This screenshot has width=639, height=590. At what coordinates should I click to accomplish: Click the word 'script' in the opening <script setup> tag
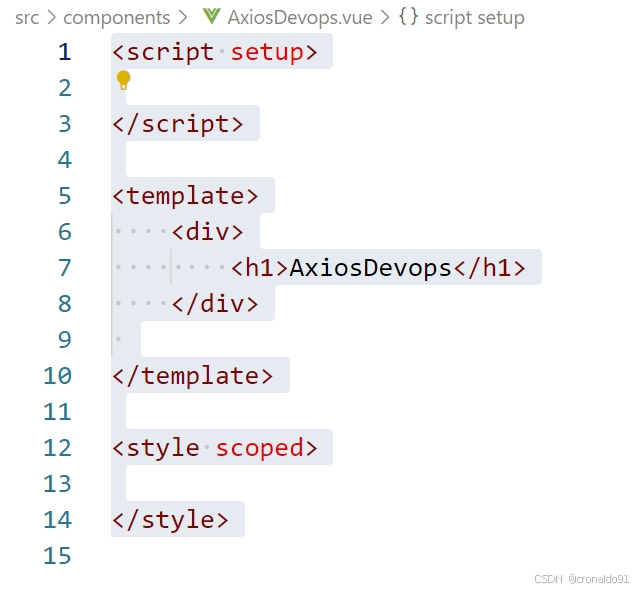point(170,53)
